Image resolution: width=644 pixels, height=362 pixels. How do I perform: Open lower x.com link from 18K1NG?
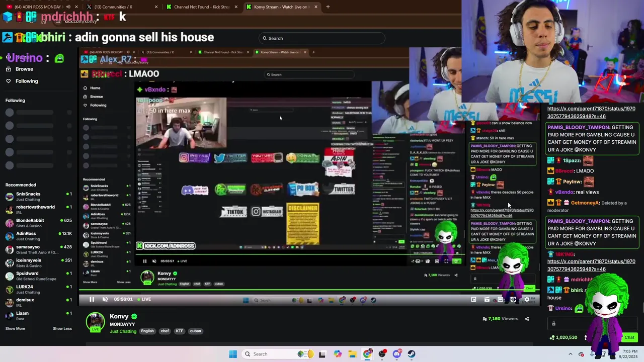pos(591,265)
